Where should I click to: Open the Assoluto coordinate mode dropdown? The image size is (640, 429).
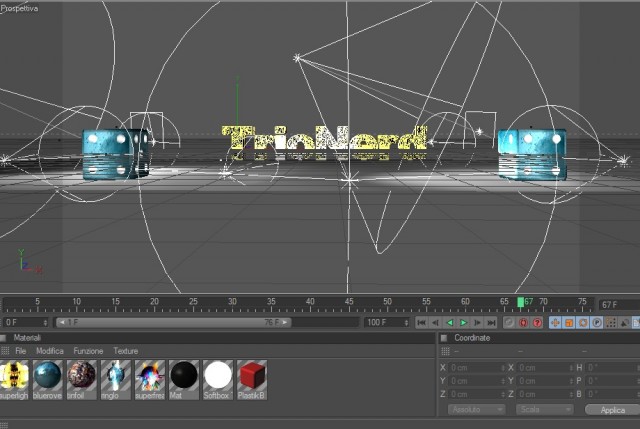[x=476, y=409]
